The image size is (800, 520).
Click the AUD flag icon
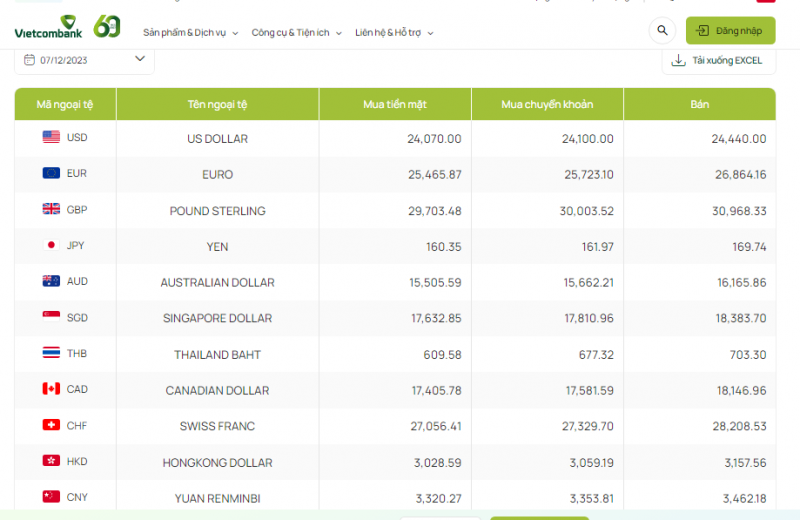tap(51, 281)
